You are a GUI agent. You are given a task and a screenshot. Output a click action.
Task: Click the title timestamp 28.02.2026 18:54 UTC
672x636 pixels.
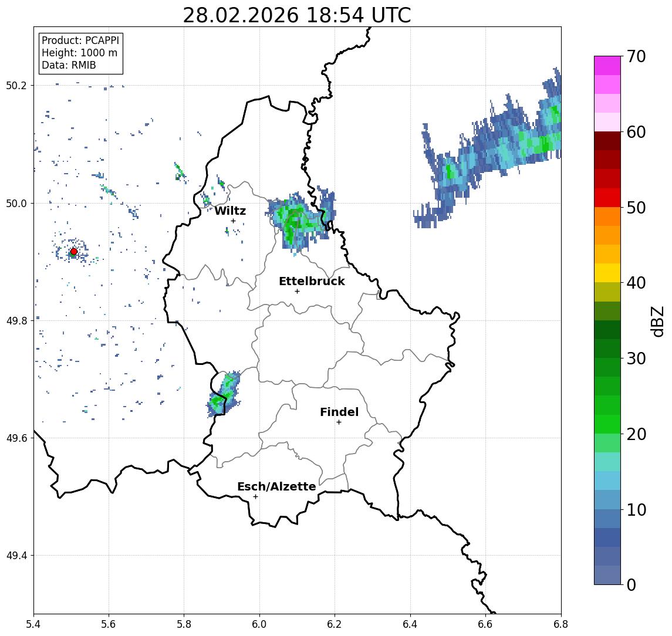(297, 15)
